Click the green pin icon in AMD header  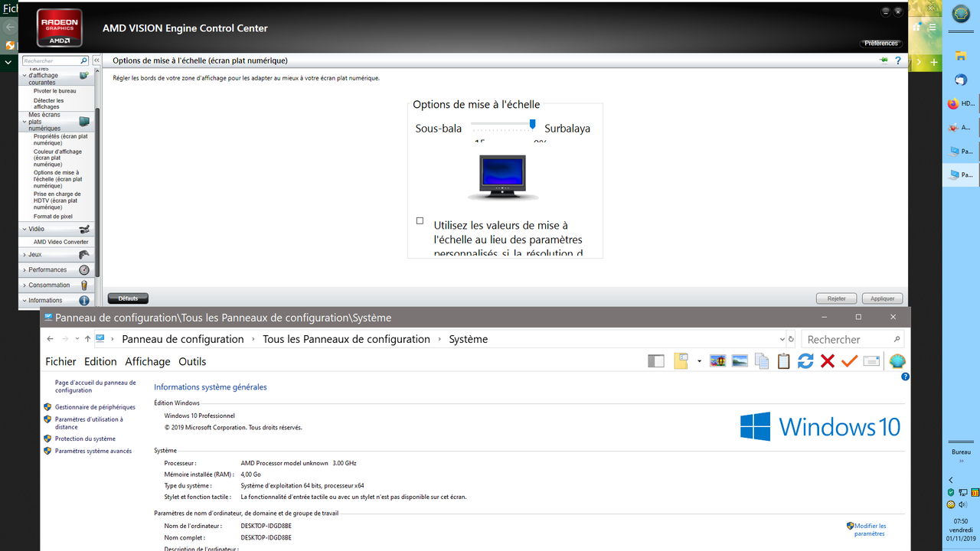(884, 60)
